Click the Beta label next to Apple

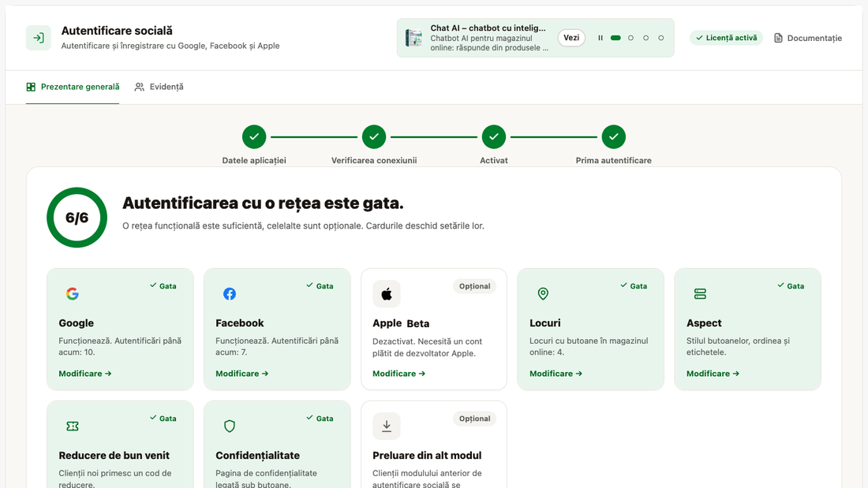418,324
